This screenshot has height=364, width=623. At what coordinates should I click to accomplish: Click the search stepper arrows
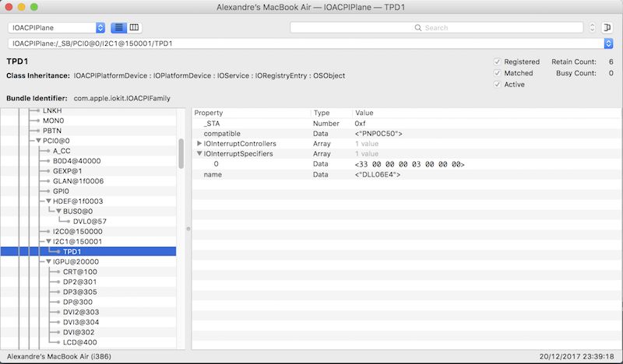point(593,27)
